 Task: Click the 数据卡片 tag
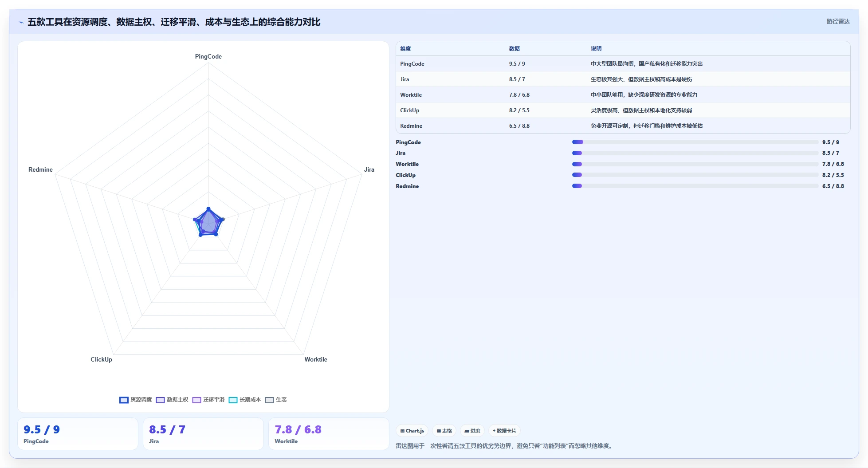(x=504, y=431)
